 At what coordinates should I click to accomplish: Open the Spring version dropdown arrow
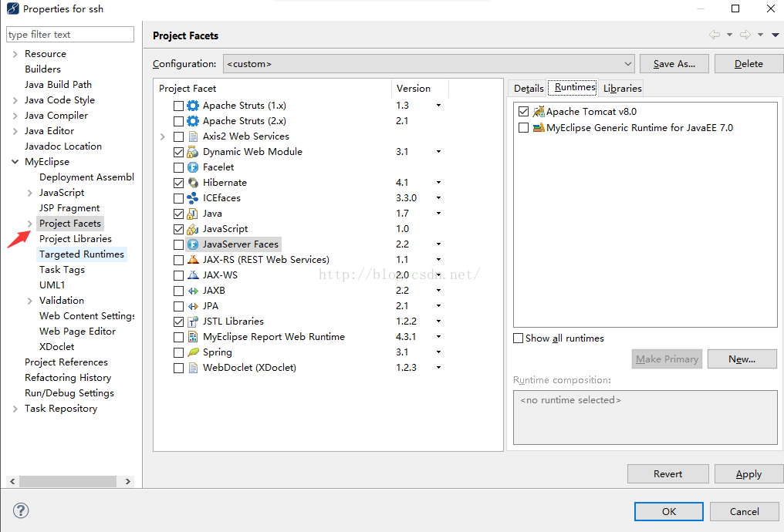coord(438,352)
